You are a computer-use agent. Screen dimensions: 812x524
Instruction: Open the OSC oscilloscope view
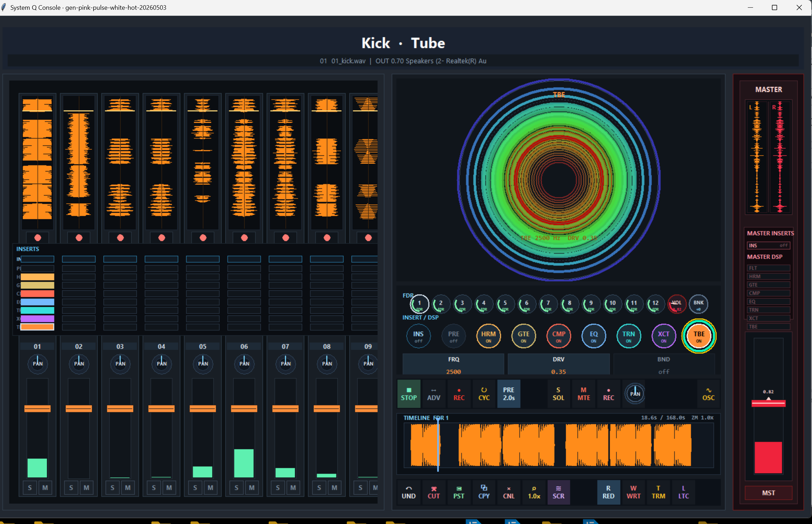click(708, 394)
